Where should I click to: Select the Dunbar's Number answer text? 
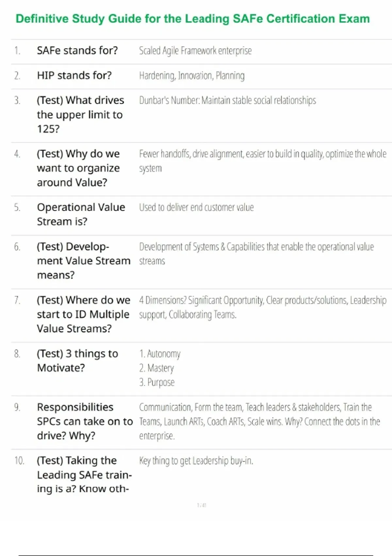click(227, 100)
